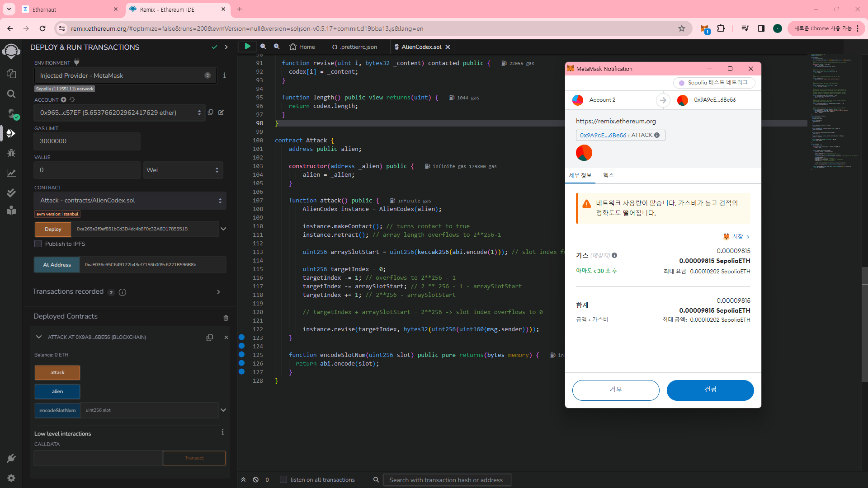Confirm the transaction with 컨펌 button
Image resolution: width=868 pixels, height=488 pixels.
(710, 390)
